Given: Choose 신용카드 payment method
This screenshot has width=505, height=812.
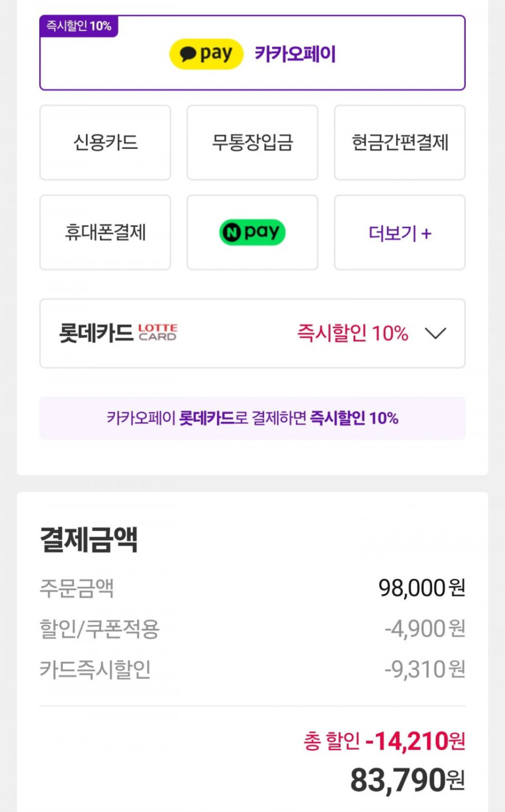Looking at the screenshot, I should [x=105, y=143].
